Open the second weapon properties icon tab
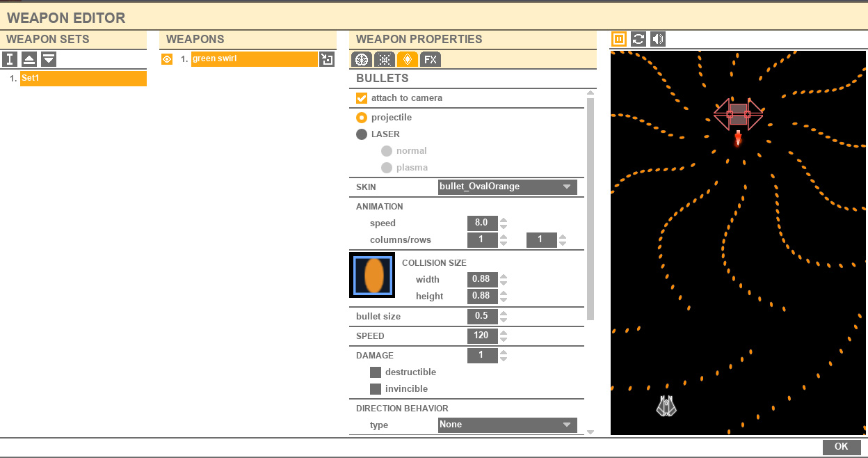The height and width of the screenshot is (458, 868). coord(384,60)
